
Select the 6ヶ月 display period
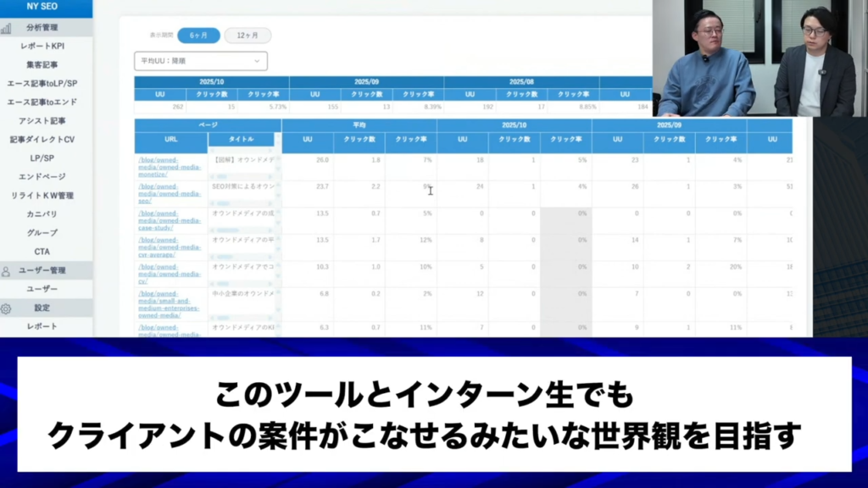click(x=198, y=36)
